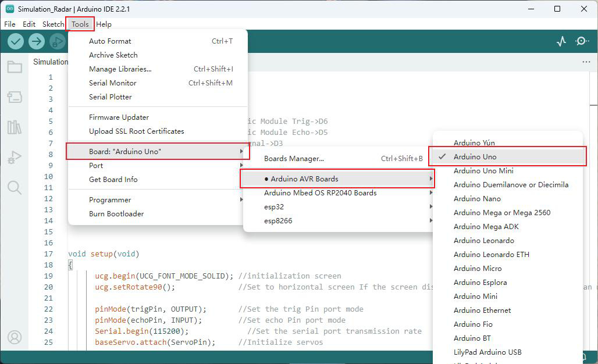The height and width of the screenshot is (364, 598).
Task: Click the three-dot more options icon
Action: pos(586,62)
